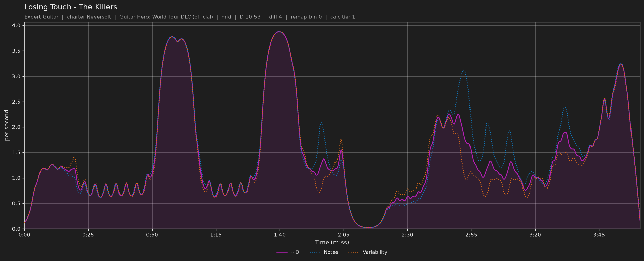Click the 3.0 y-axis tick label
Image resolution: width=644 pixels, height=261 pixels.
(x=17, y=77)
